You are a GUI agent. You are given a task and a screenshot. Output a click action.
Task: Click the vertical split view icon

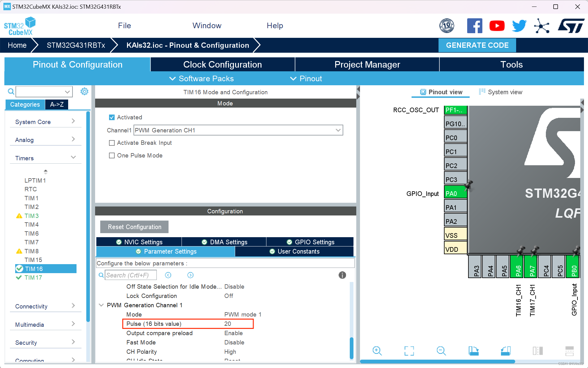click(538, 351)
